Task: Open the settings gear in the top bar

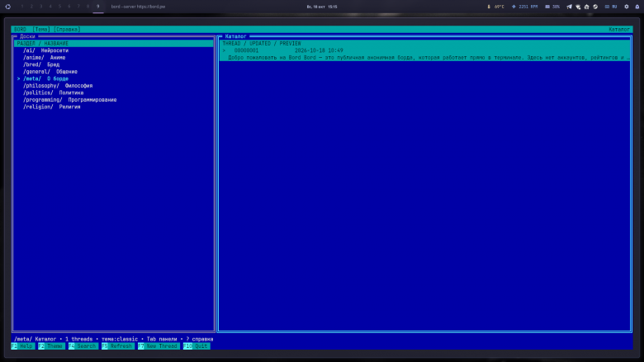Action: point(627,7)
